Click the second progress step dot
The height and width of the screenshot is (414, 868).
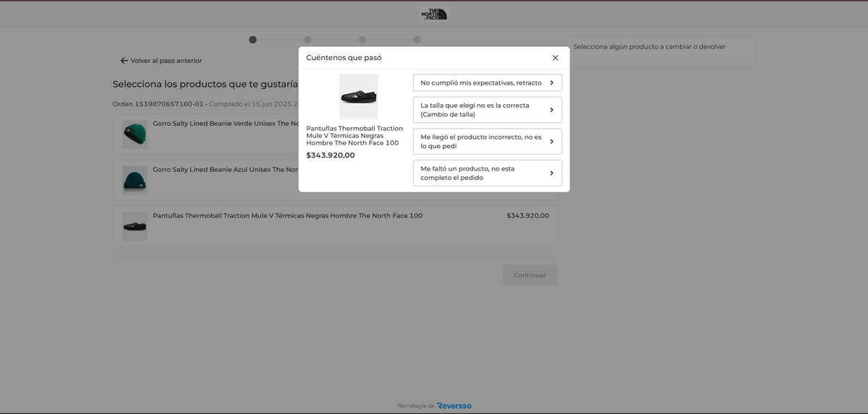(307, 40)
